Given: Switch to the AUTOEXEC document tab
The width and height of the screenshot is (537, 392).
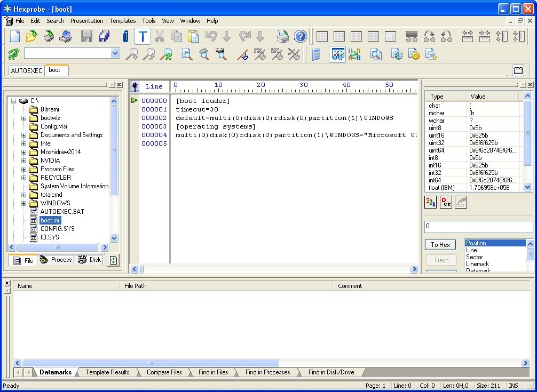Looking at the screenshot, I should point(26,70).
